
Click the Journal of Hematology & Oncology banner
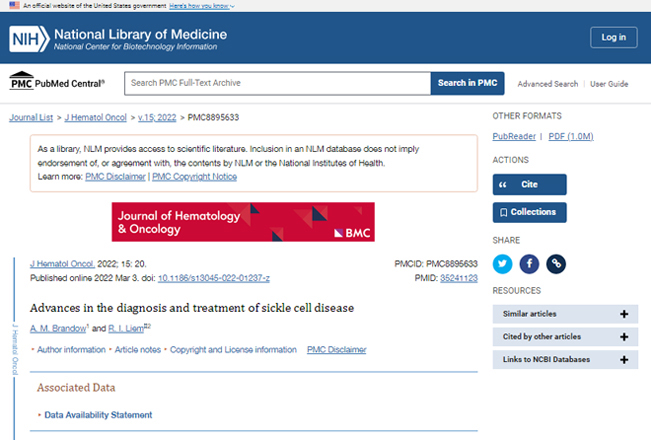(243, 222)
